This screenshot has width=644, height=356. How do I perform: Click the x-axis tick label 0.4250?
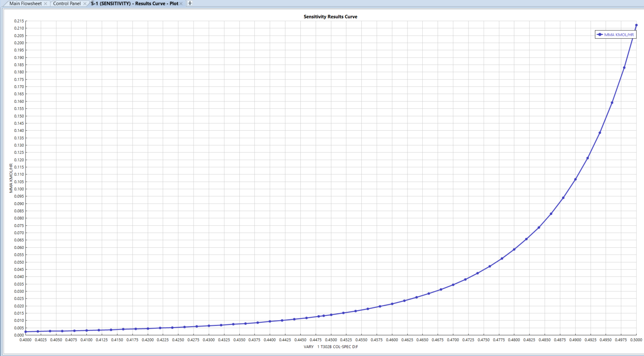tap(178, 340)
